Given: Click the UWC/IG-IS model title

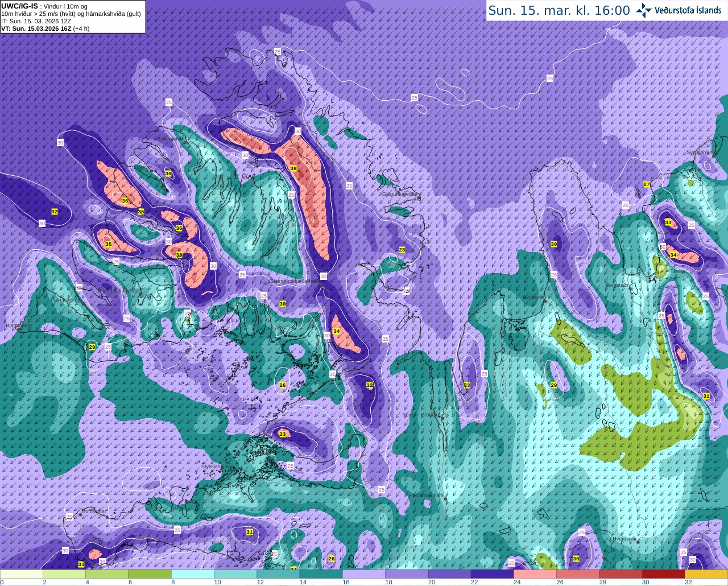Looking at the screenshot, I should pyautogui.click(x=19, y=6).
